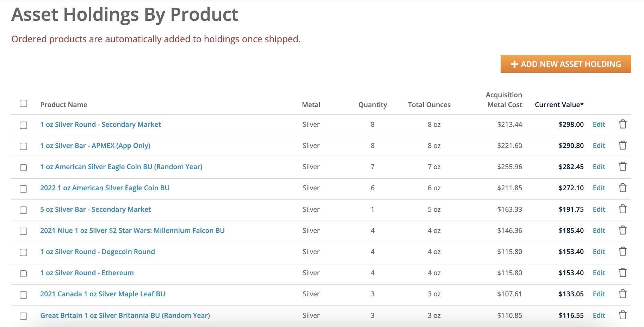
Task: Delete the Dogecoin Round holding
Action: point(623,251)
